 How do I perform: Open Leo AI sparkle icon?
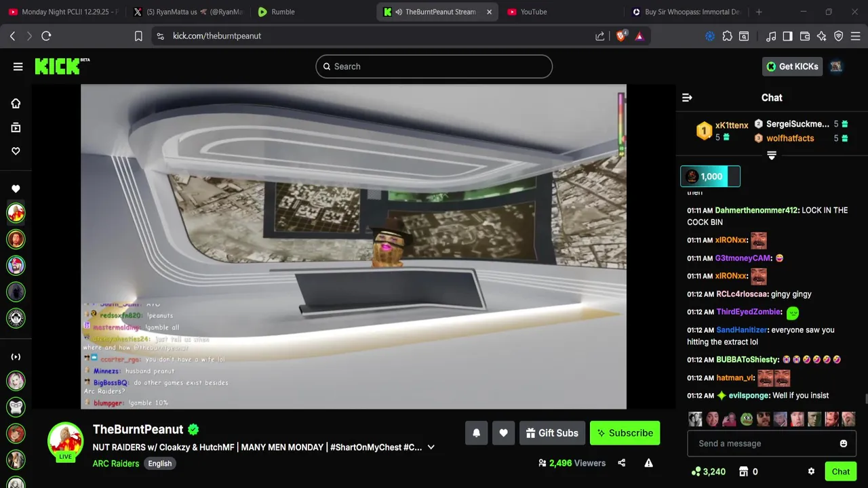point(822,36)
